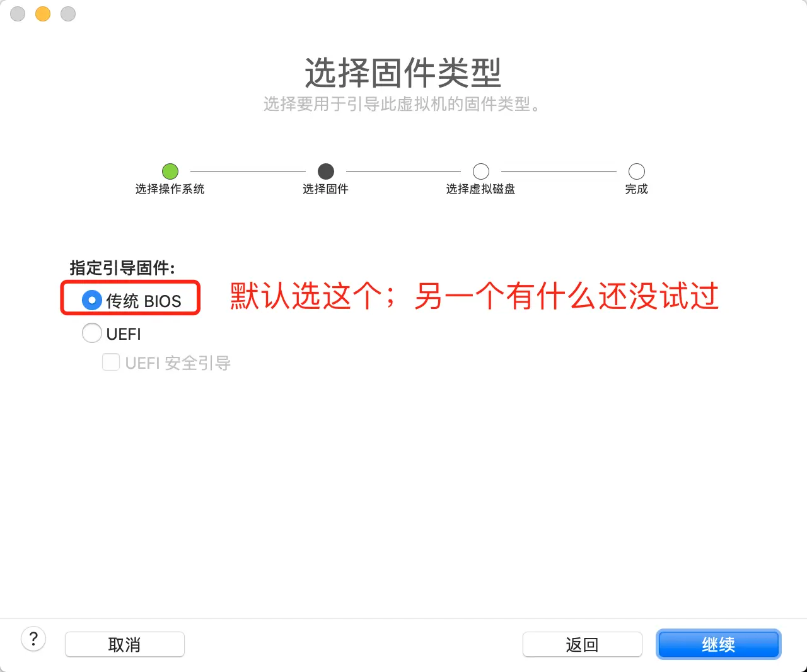
Task: Click the 取消 button to cancel
Action: coord(125,644)
